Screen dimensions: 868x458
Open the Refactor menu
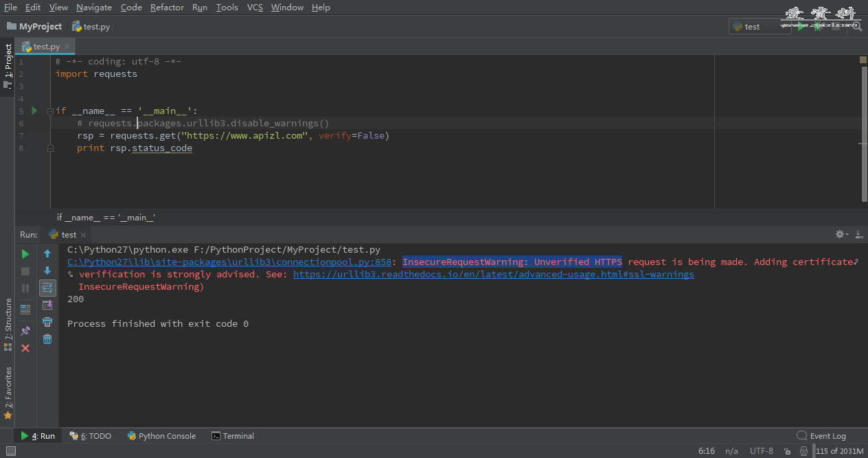[x=167, y=7]
